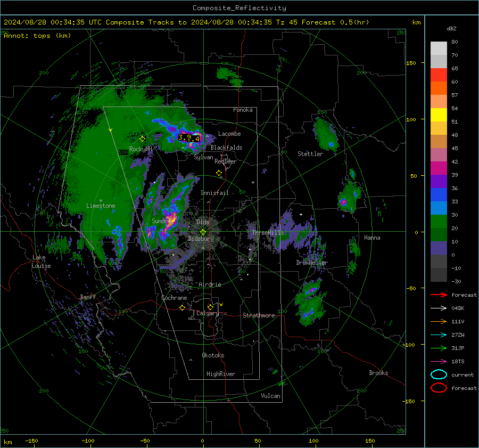Select the HighRiver label
Screen dimensions: 479x448
click(x=221, y=374)
